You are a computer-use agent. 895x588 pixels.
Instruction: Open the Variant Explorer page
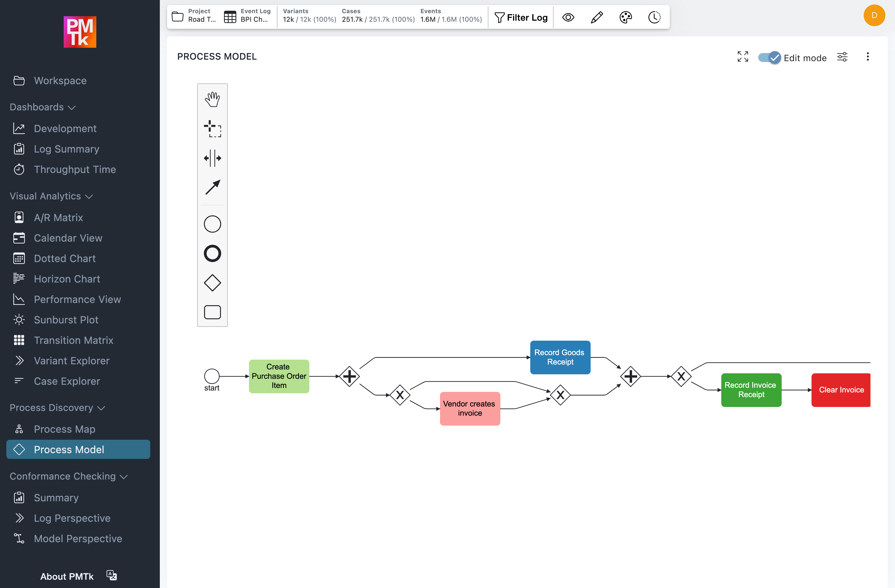click(x=71, y=360)
